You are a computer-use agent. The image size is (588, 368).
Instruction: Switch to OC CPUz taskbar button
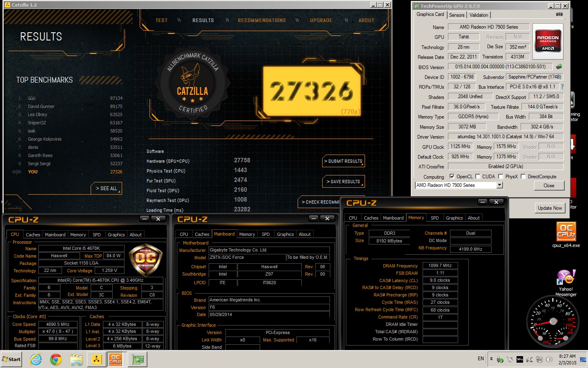pyautogui.click(x=116, y=359)
